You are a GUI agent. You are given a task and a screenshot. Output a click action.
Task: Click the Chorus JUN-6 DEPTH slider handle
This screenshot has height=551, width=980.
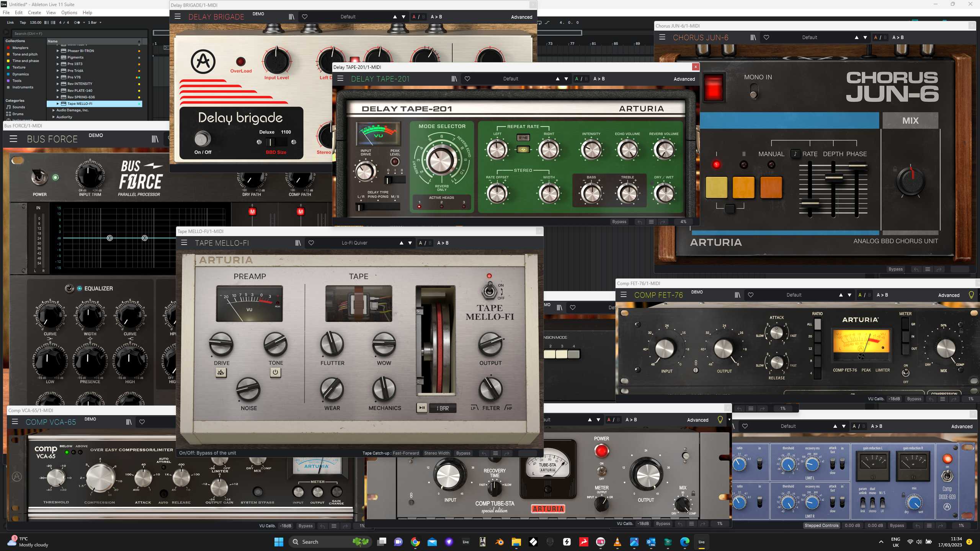pos(833,177)
